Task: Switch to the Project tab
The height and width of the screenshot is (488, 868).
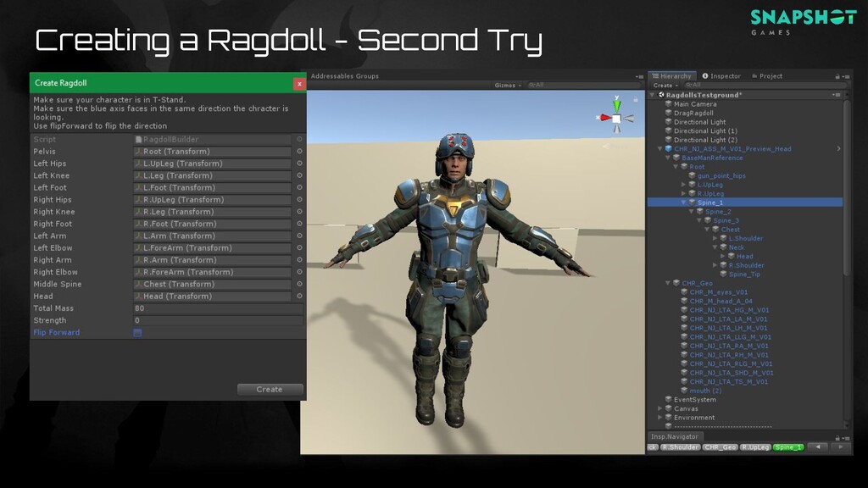Action: (x=767, y=76)
